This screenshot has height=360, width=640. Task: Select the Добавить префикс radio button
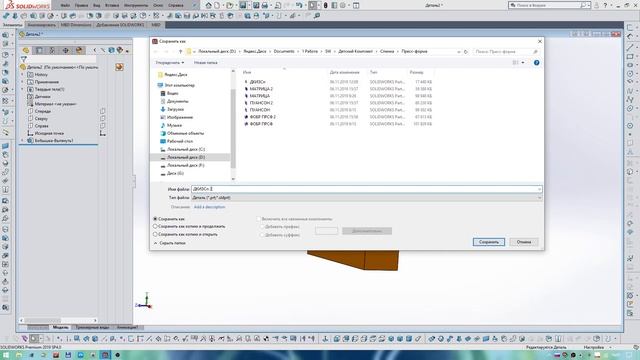coord(262,227)
